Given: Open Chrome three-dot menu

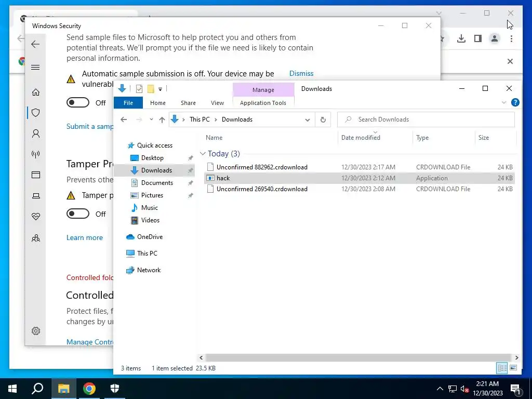Looking at the screenshot, I should pos(511,38).
